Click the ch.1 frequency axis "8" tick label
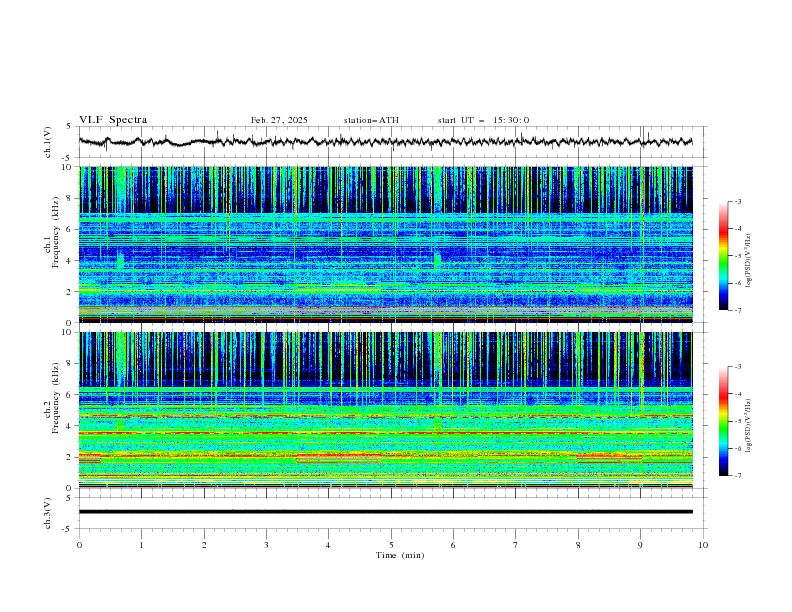This screenshot has width=792, height=612. tap(70, 198)
